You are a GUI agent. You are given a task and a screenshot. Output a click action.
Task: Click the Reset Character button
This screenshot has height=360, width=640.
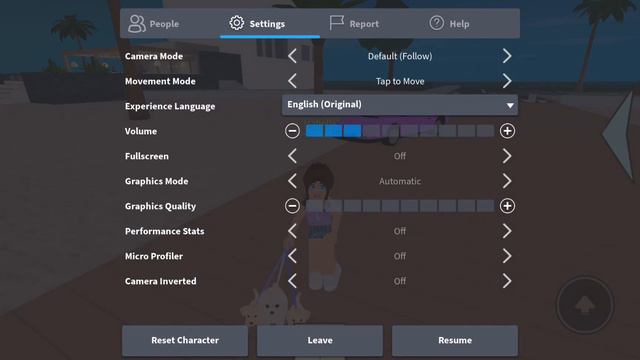tap(185, 340)
